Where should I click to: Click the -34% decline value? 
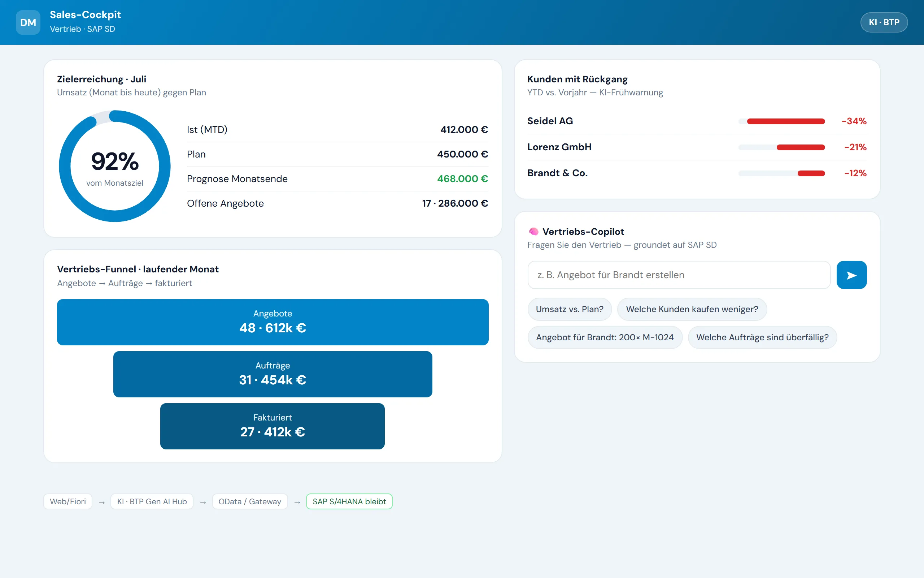click(854, 121)
